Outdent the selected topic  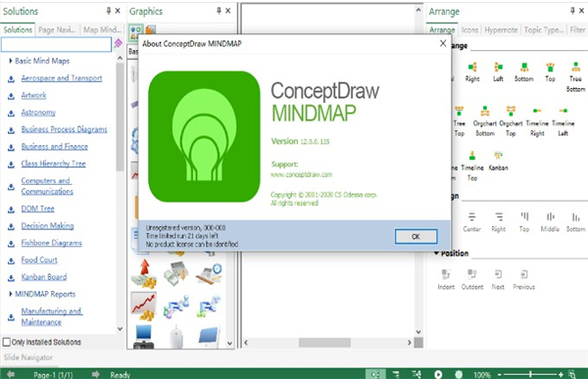[x=472, y=280]
